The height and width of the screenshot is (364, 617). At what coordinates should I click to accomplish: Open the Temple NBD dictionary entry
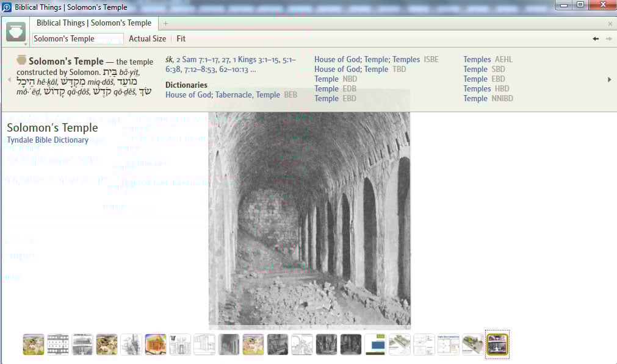coord(327,79)
